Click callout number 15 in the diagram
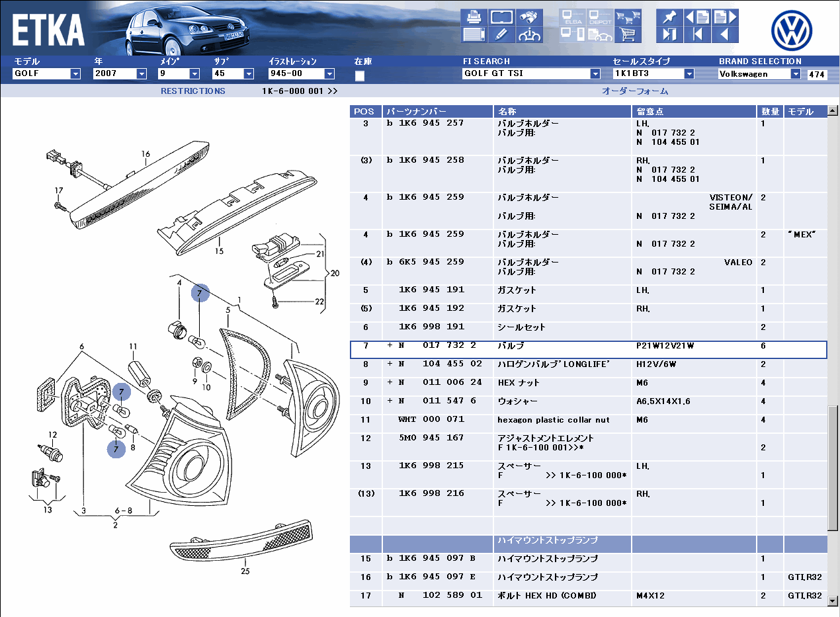The height and width of the screenshot is (617, 840). click(219, 251)
